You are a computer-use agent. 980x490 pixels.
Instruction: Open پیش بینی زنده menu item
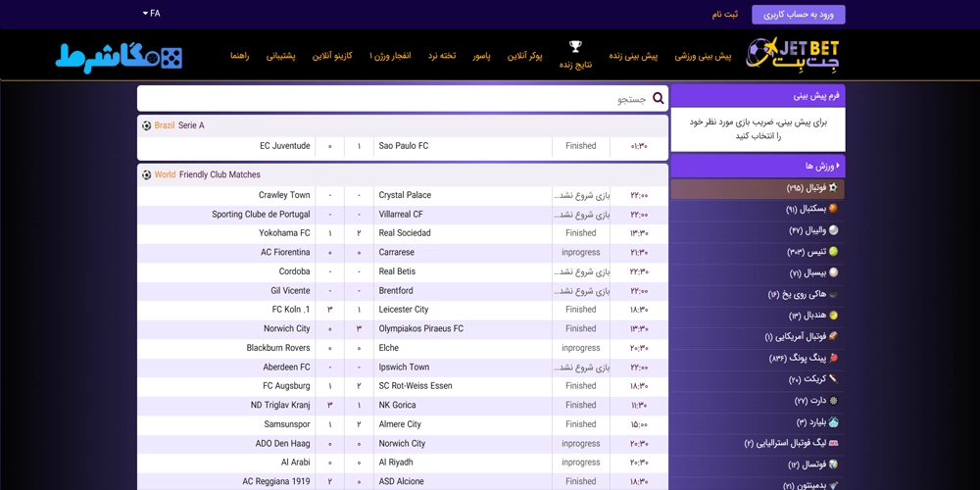click(x=632, y=56)
